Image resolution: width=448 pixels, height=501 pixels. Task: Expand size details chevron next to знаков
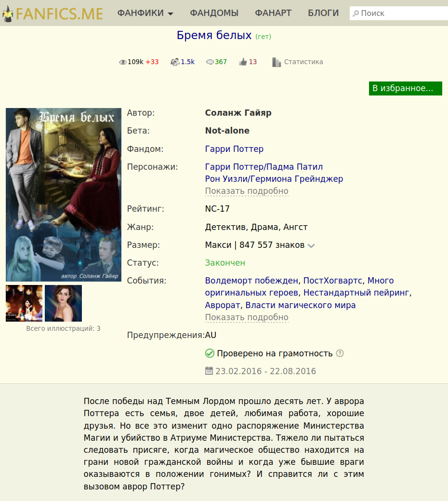pos(311,245)
